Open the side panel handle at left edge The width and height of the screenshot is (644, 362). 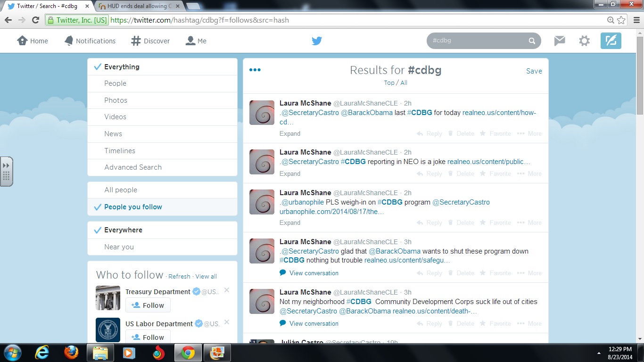[x=6, y=172]
